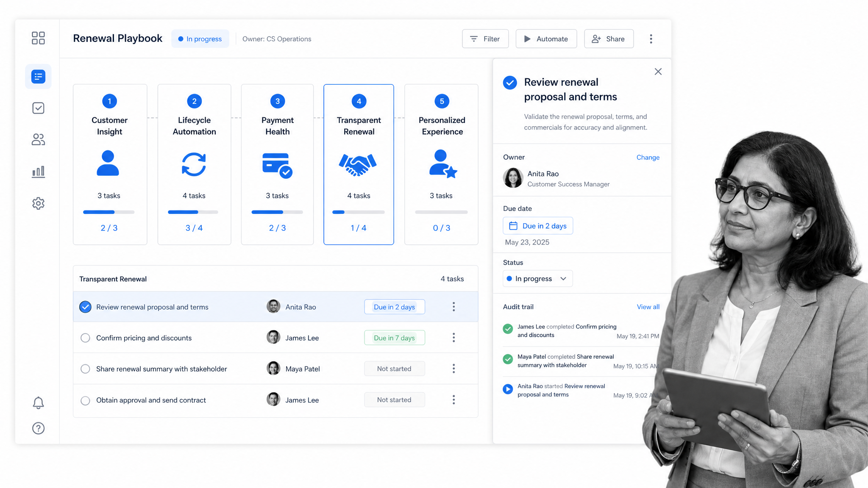This screenshot has height=488, width=868.
Task: Open the settings gear icon in sidebar
Action: [x=38, y=203]
